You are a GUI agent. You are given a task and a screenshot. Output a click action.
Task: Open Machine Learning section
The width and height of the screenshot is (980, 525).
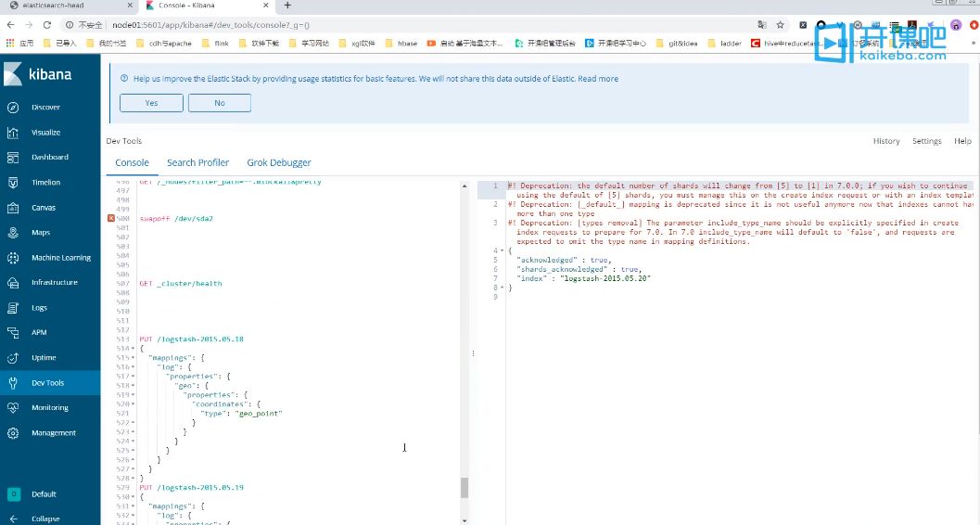pyautogui.click(x=60, y=258)
